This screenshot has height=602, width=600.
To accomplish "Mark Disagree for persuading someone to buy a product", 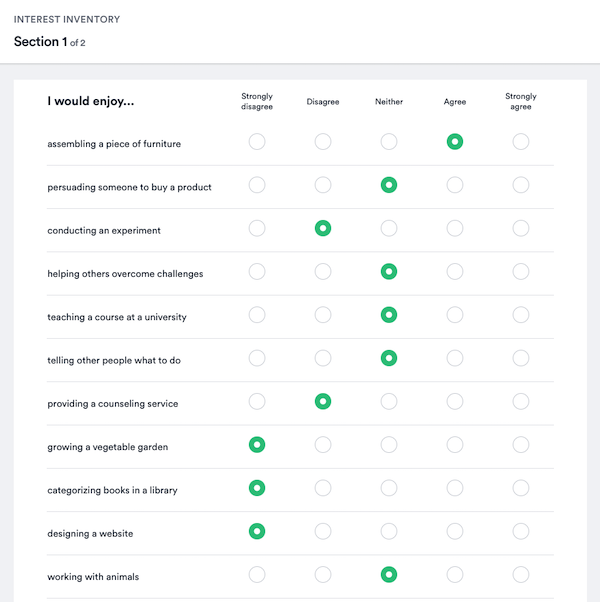I will [x=323, y=185].
